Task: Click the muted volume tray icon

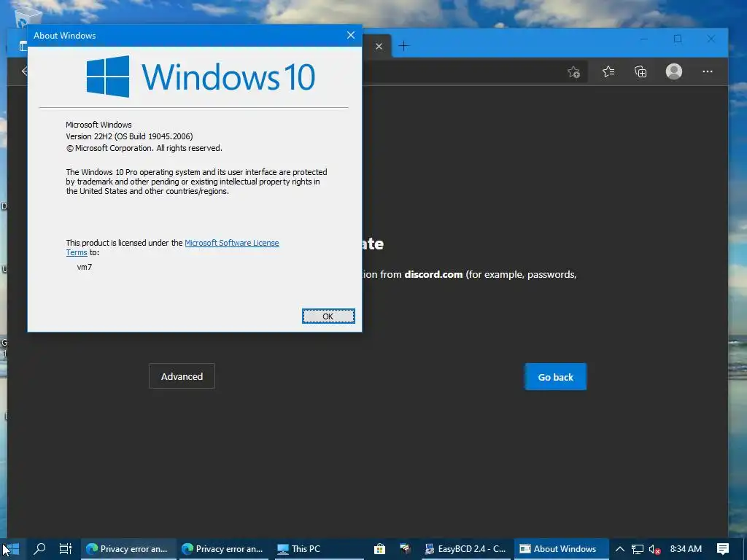Action: click(654, 549)
